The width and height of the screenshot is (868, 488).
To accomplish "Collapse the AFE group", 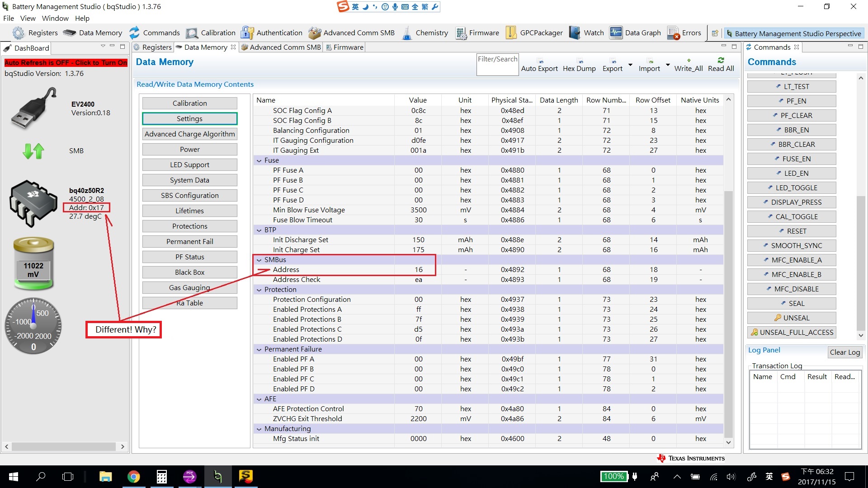I will [x=259, y=399].
